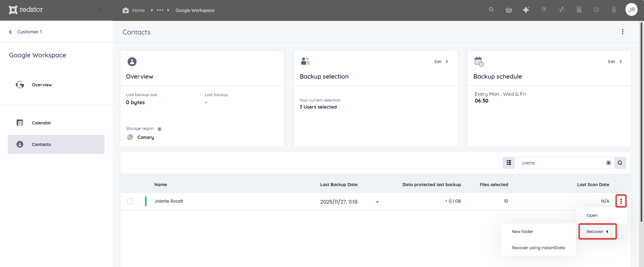The height and width of the screenshot is (267, 644).
Task: Click the page vertical scrollbar
Action: (641, 121)
